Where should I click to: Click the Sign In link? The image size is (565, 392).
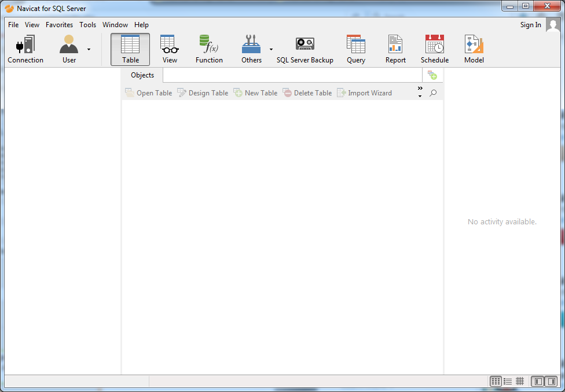tap(530, 25)
